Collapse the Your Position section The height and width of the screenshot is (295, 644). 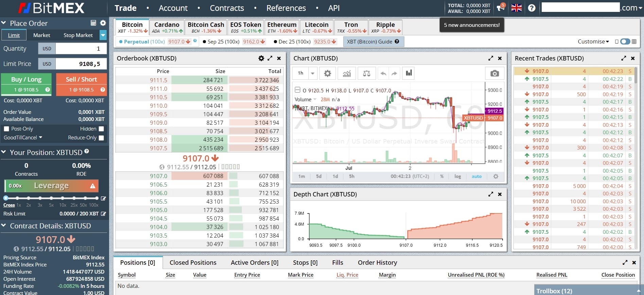click(4, 152)
